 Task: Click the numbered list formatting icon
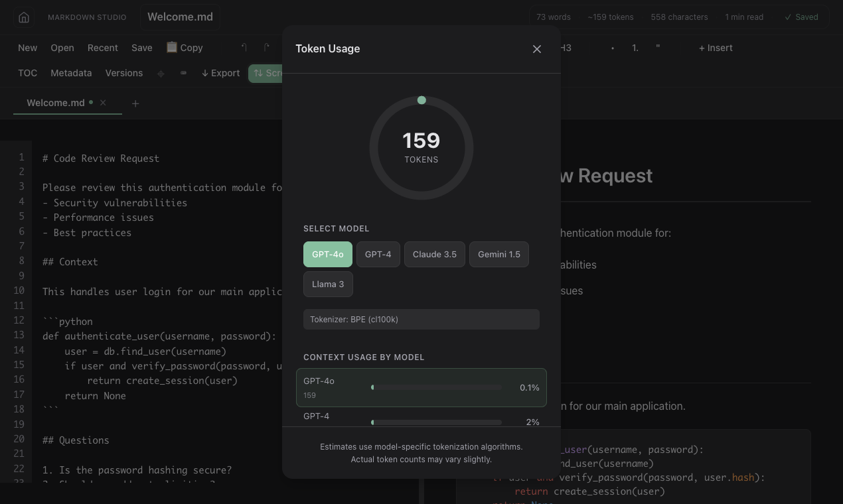click(x=635, y=48)
